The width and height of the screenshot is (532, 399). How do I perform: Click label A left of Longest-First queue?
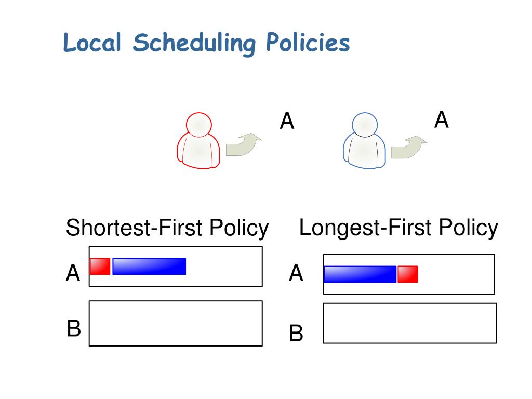click(296, 273)
